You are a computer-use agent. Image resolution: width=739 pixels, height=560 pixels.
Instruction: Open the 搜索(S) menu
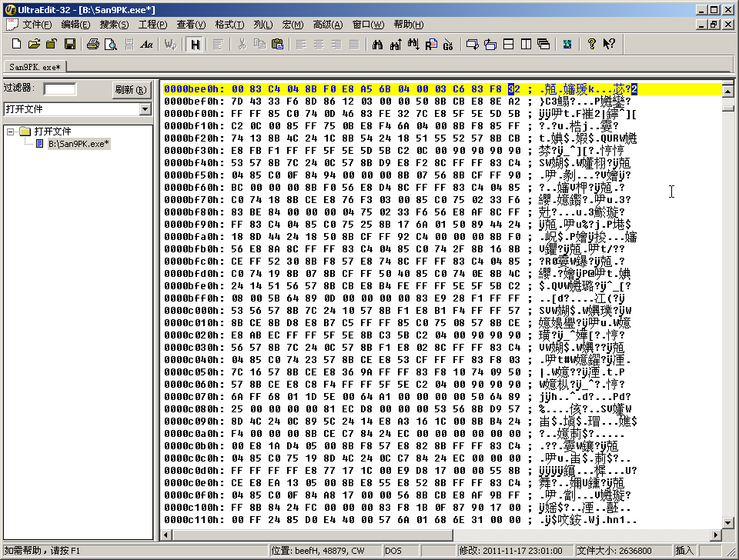click(x=114, y=25)
